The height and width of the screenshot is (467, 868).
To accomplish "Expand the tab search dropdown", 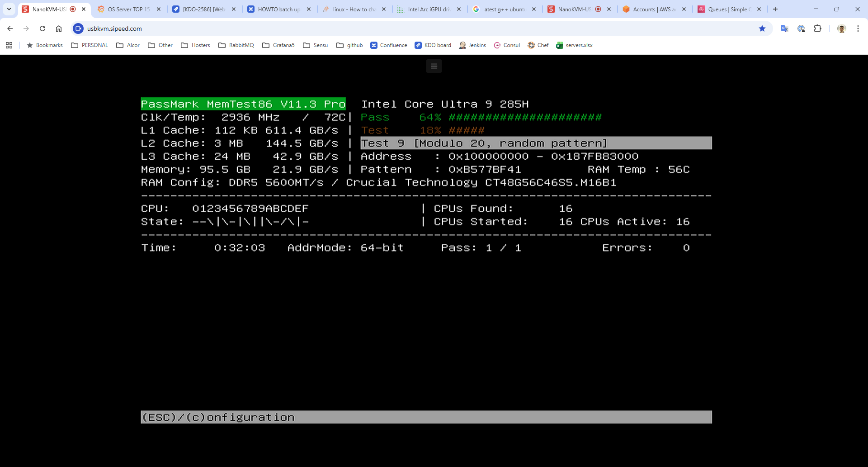I will [9, 9].
